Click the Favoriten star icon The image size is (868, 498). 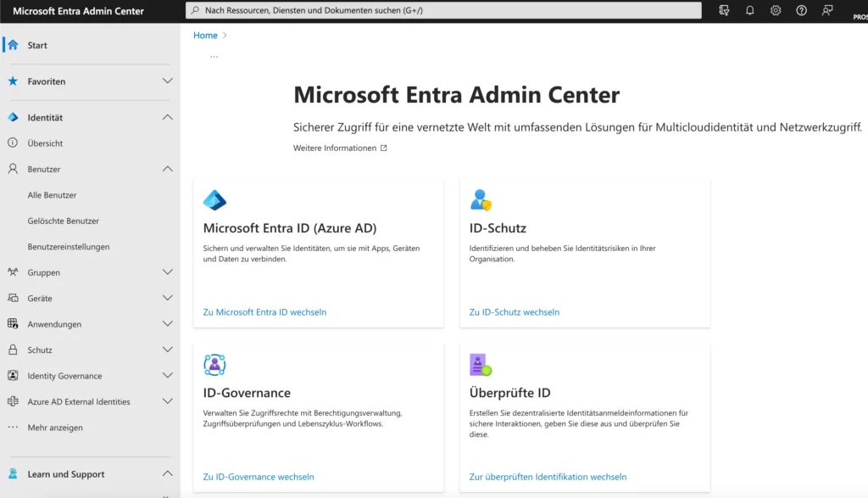13,81
